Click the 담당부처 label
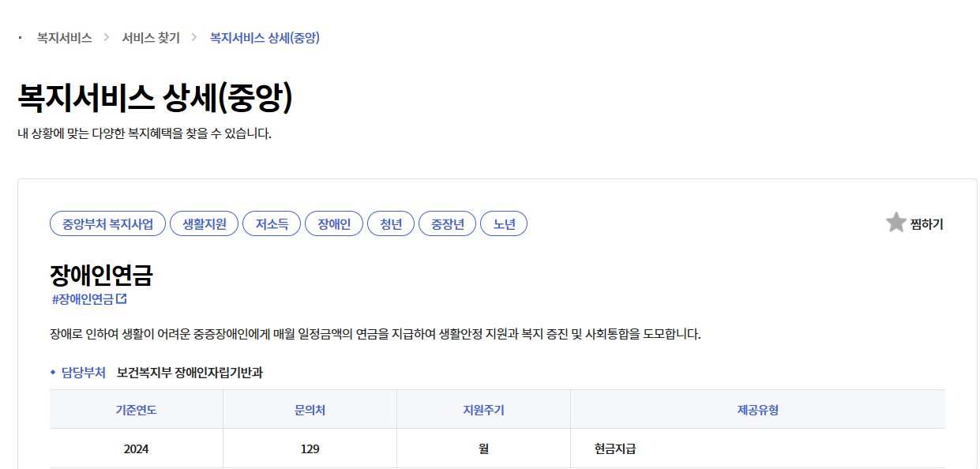This screenshot has width=980, height=469. [84, 373]
